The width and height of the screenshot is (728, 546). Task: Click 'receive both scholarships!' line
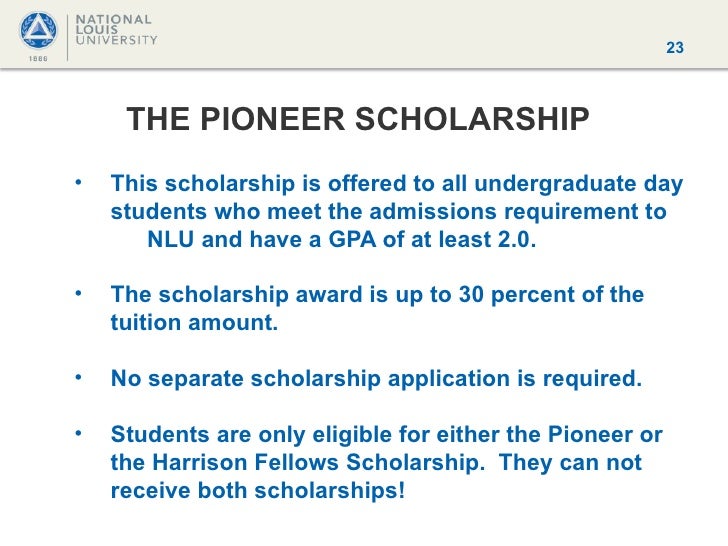coord(258,491)
